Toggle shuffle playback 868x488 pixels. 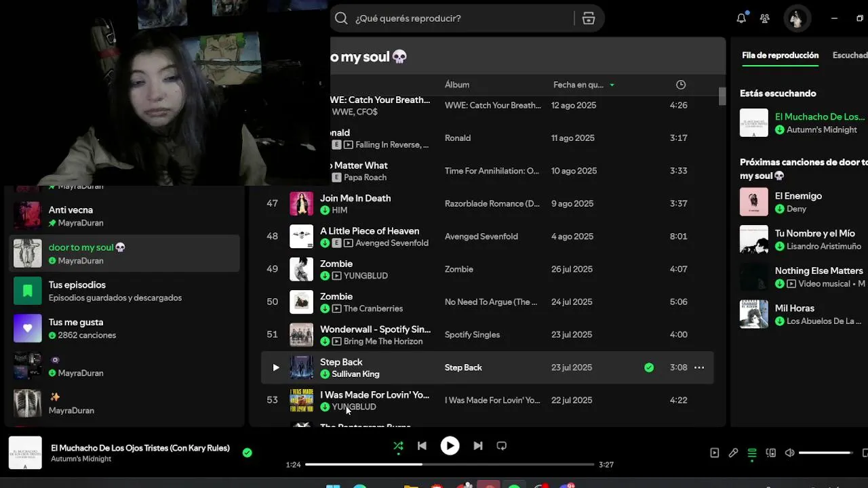click(398, 446)
